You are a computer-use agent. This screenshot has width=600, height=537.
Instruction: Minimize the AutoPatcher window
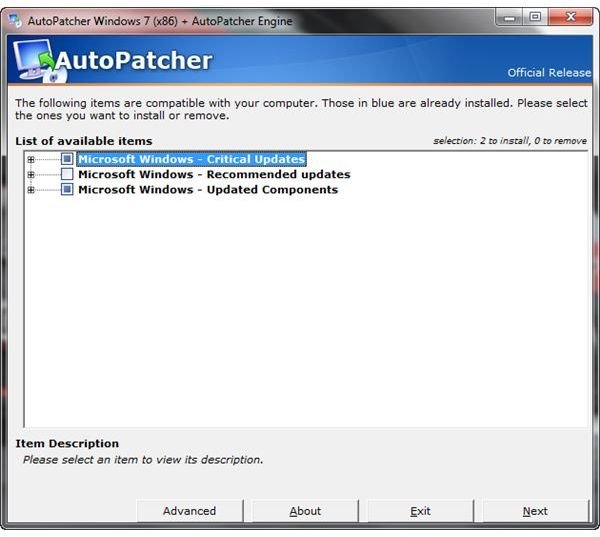pyautogui.click(x=509, y=18)
